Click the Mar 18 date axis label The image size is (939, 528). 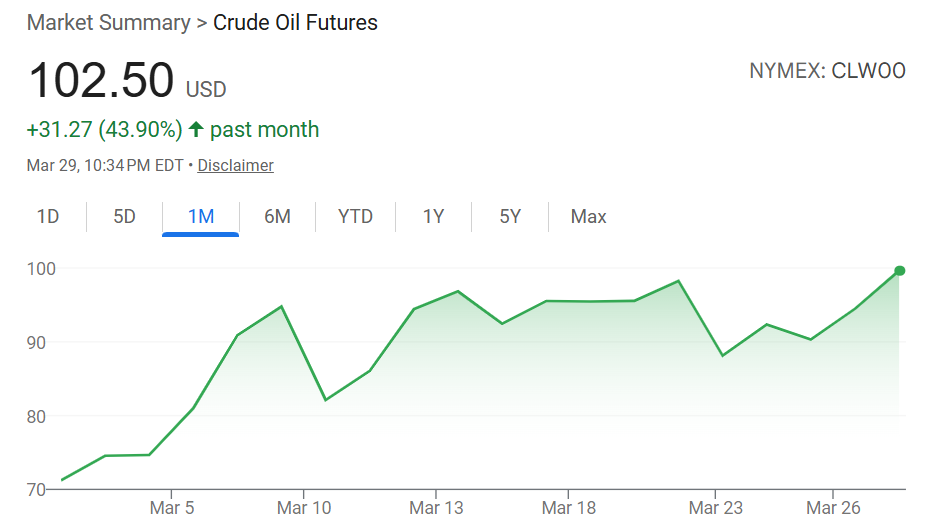pyautogui.click(x=568, y=508)
